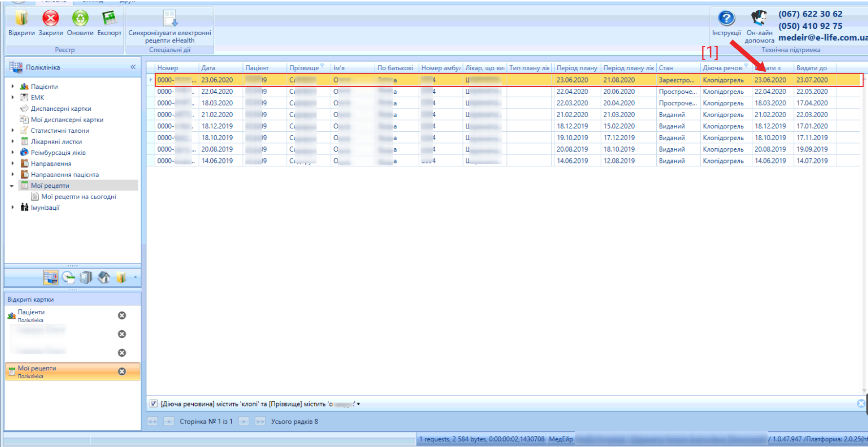Sort by the Прізвище column header

[x=303, y=68]
